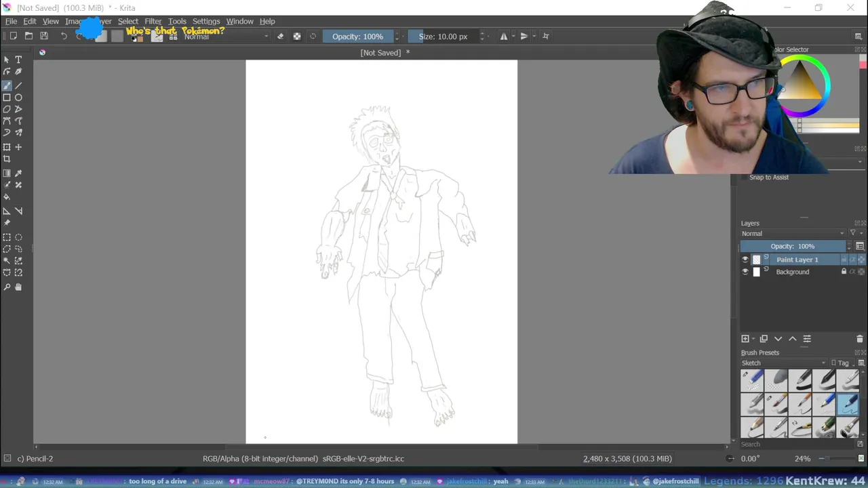The width and height of the screenshot is (868, 488).
Task: Select Paint Layer 1 in layers
Action: pos(797,260)
